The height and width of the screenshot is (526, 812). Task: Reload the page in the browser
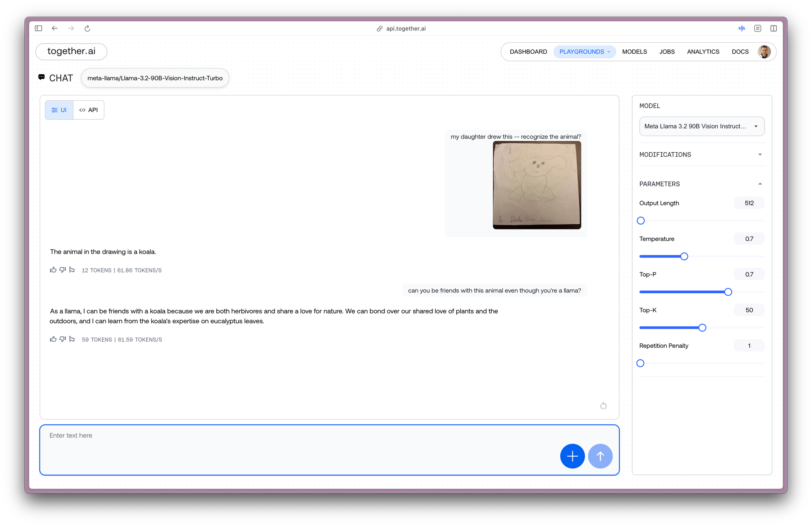point(87,28)
